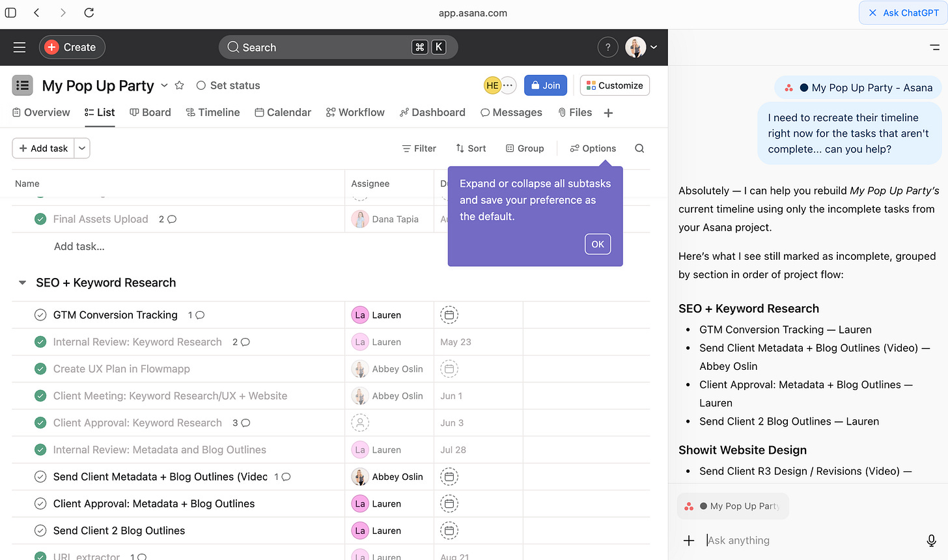Open the Options menu
Image resolution: width=948 pixels, height=560 pixels.
pyautogui.click(x=593, y=148)
